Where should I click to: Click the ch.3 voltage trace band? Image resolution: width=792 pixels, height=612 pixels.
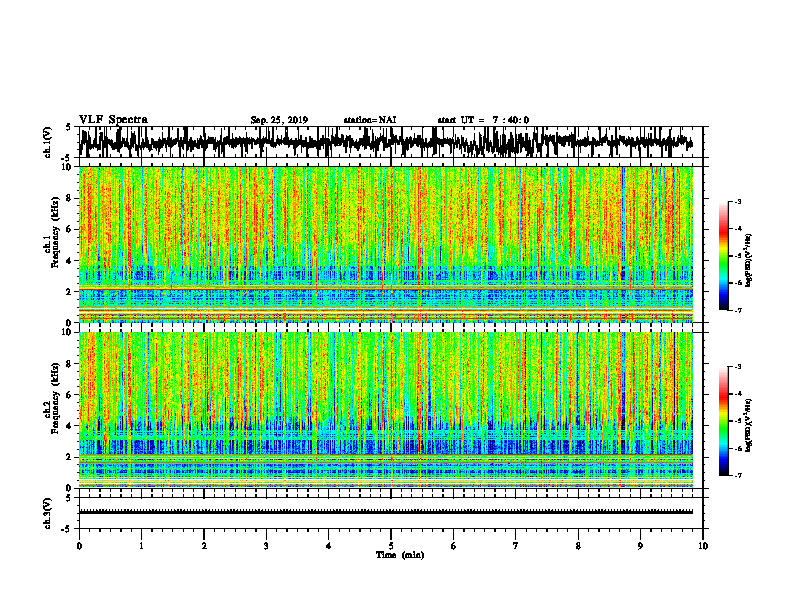click(386, 512)
